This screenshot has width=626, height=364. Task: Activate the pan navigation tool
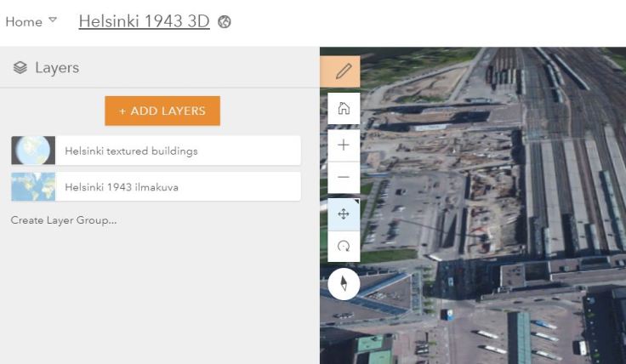click(344, 213)
